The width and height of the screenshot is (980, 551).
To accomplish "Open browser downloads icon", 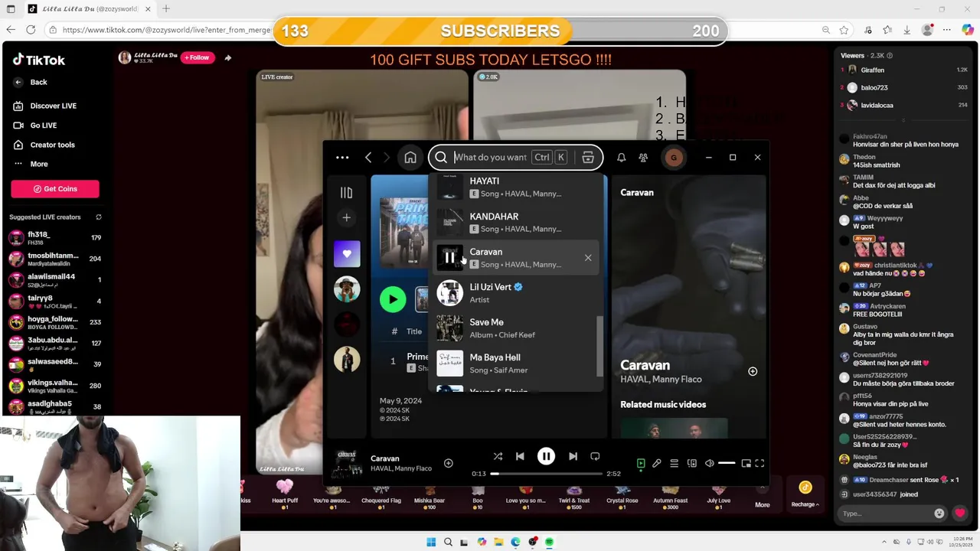I will coord(907,30).
